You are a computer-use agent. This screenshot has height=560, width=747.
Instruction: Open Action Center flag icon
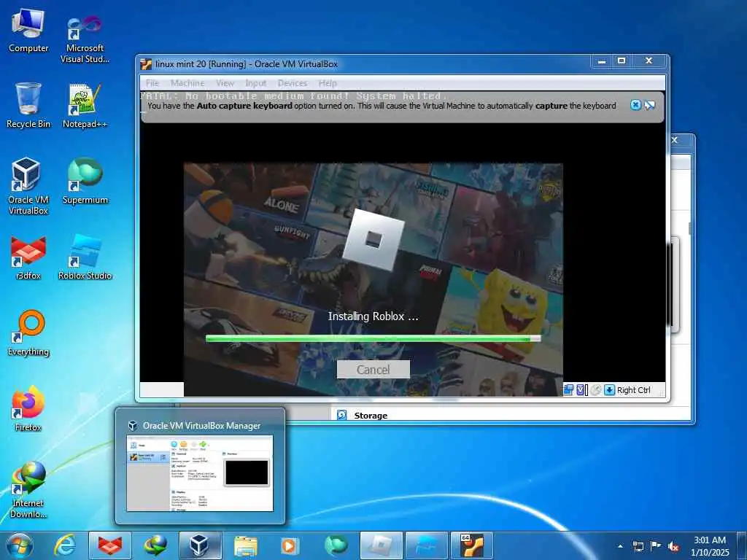click(656, 547)
